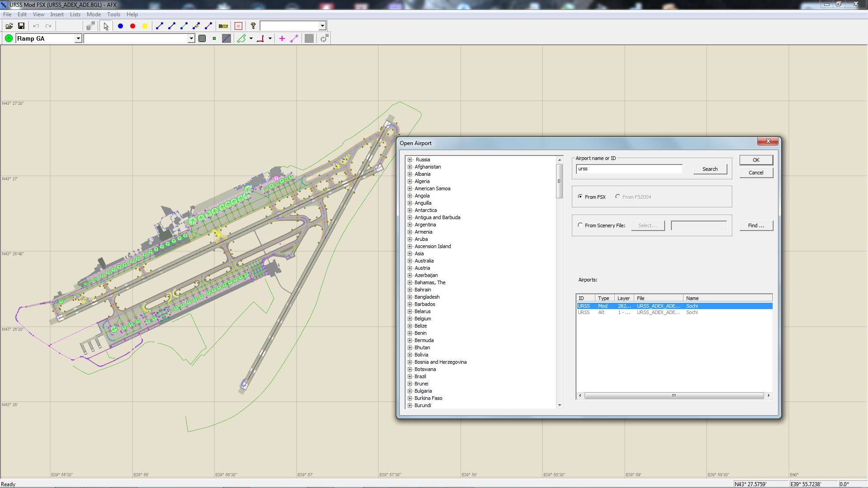Open the empty dropdown beside help icon

[x=322, y=26]
